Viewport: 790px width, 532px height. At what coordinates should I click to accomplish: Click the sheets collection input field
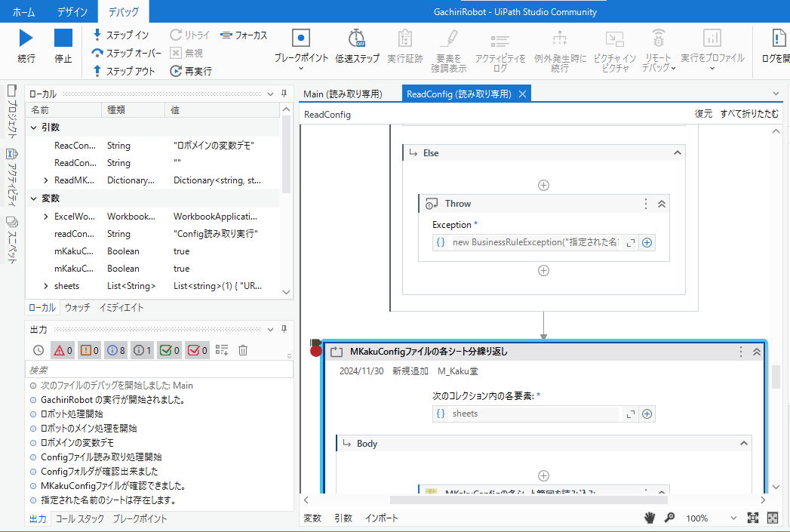click(x=534, y=414)
